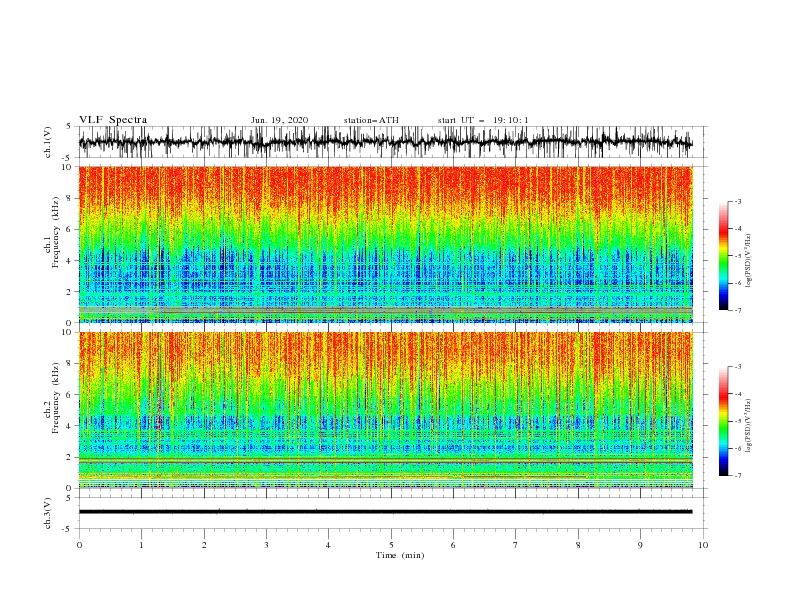Click time axis tick label '4'
Viewport: 792px width, 612px height.
click(328, 545)
